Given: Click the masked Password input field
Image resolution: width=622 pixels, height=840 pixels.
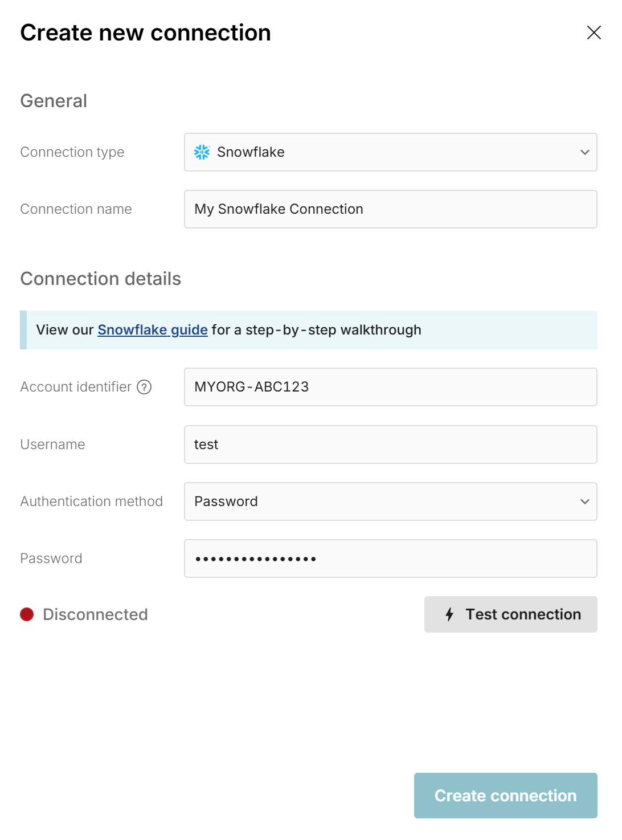Looking at the screenshot, I should pyautogui.click(x=390, y=558).
